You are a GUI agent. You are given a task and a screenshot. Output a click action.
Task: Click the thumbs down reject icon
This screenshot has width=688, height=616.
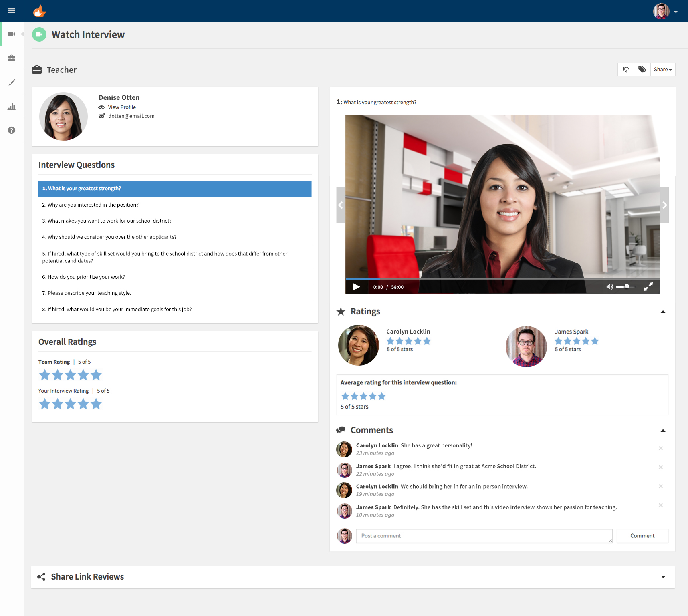click(x=626, y=70)
